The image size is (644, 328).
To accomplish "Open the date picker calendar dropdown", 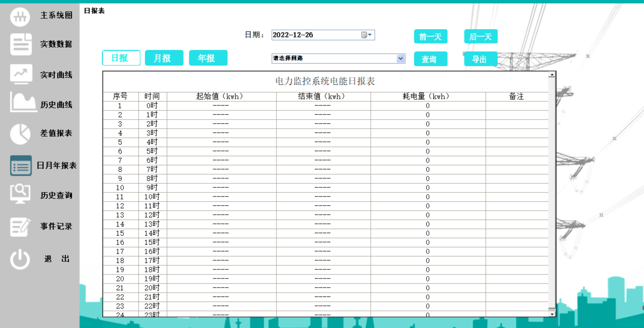I will pos(364,35).
